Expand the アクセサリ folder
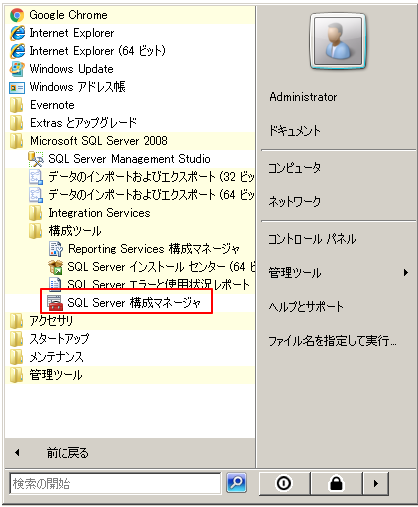Screen dimensions: 418x507 click(130, 321)
